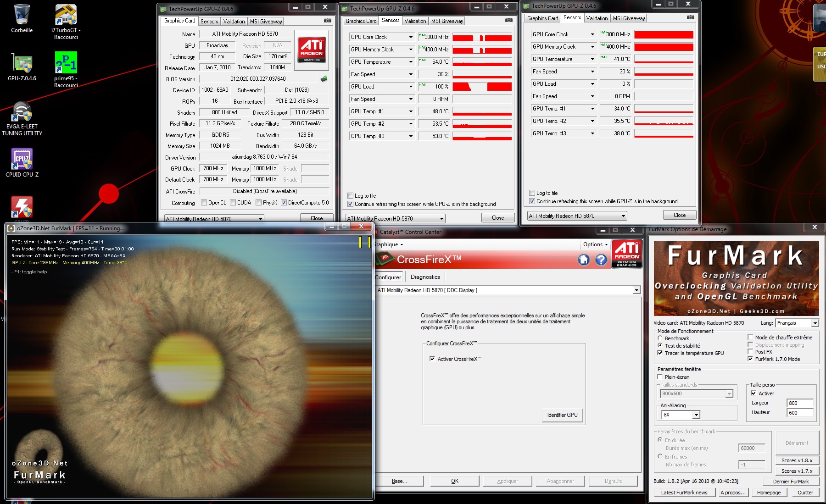
Task: Click the camera icon in right GPU-Z window
Action: (690, 17)
